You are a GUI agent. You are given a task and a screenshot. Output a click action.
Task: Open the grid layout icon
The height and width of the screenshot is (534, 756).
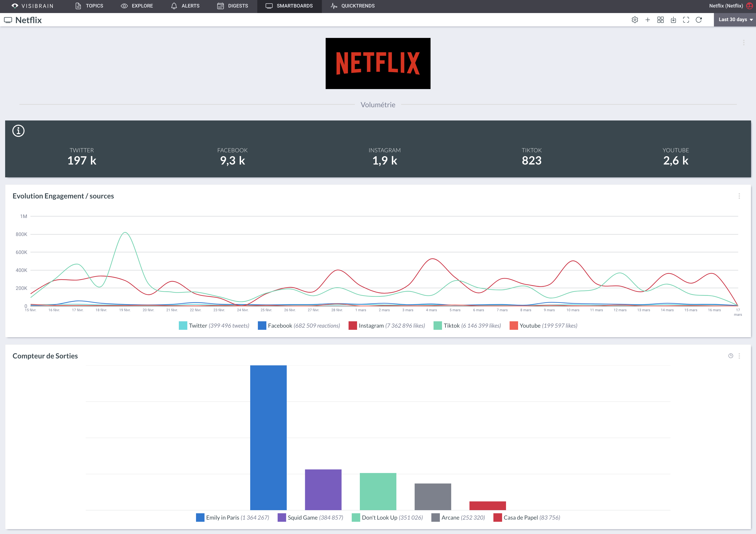pos(661,20)
